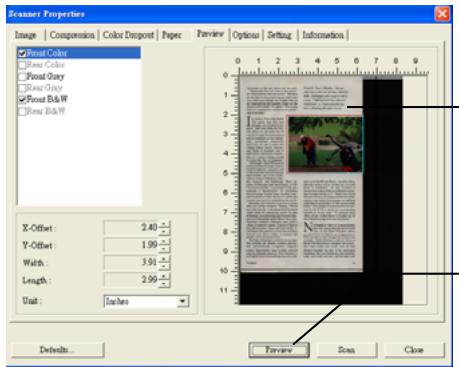Increase X-Offset with the up arrow
Viewport: 459px width, 367px height.
(x=164, y=224)
